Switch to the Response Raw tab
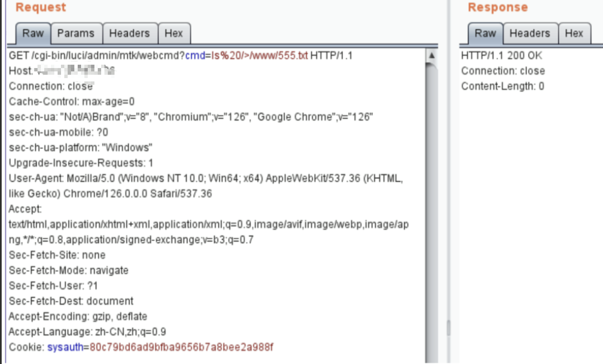Viewport: 603px width, 364px height. 485,33
